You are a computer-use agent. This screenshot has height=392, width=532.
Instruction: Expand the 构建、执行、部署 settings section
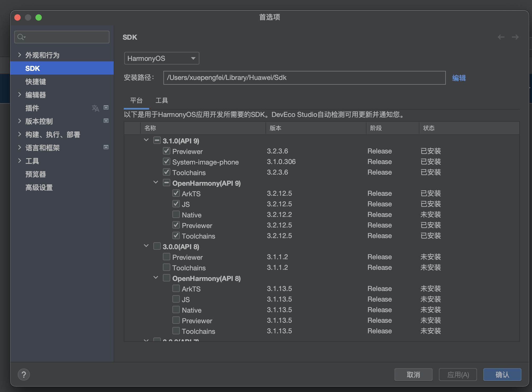point(20,134)
